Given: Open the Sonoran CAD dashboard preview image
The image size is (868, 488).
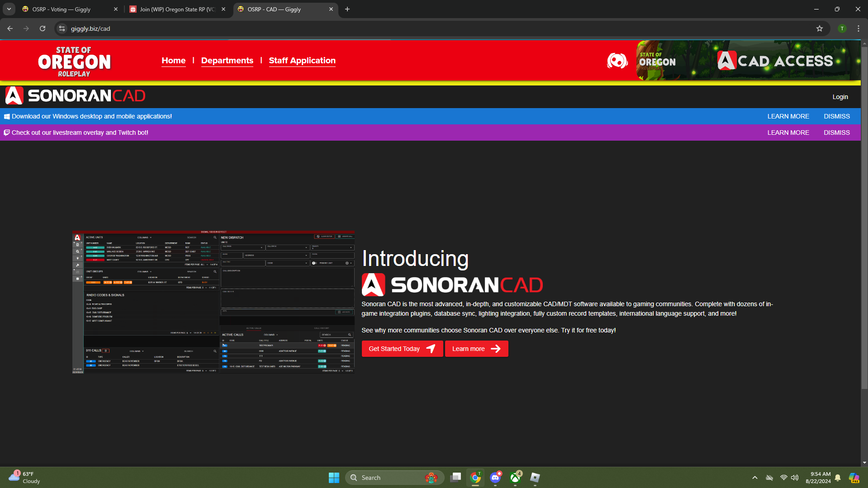Looking at the screenshot, I should tap(213, 302).
